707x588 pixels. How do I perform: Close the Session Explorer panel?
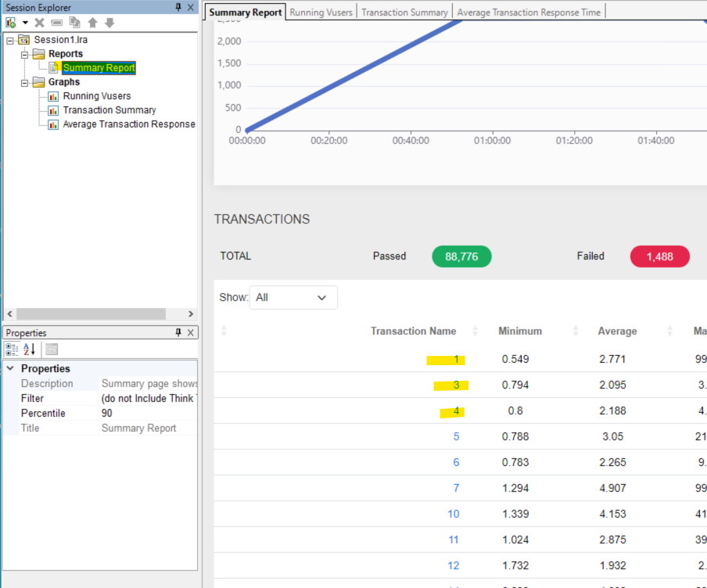(x=191, y=7)
